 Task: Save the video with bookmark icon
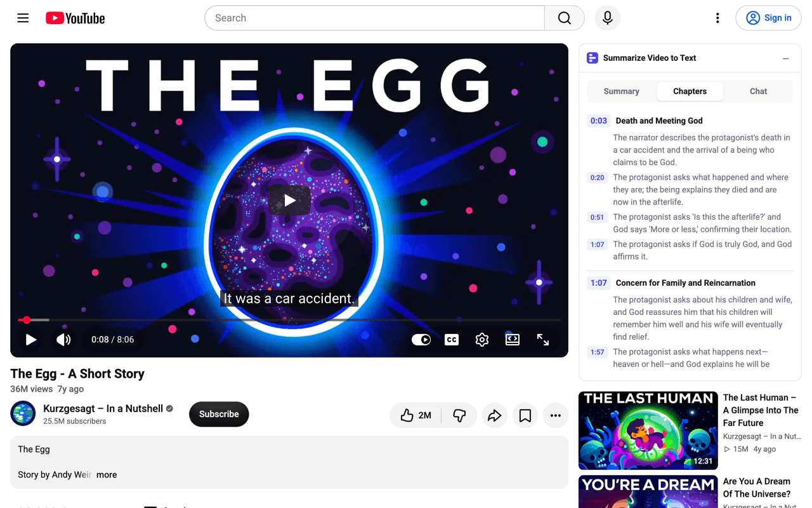click(x=525, y=415)
